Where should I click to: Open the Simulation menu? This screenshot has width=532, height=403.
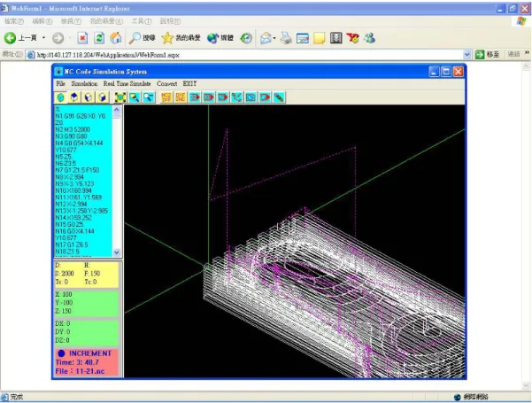pyautogui.click(x=84, y=83)
